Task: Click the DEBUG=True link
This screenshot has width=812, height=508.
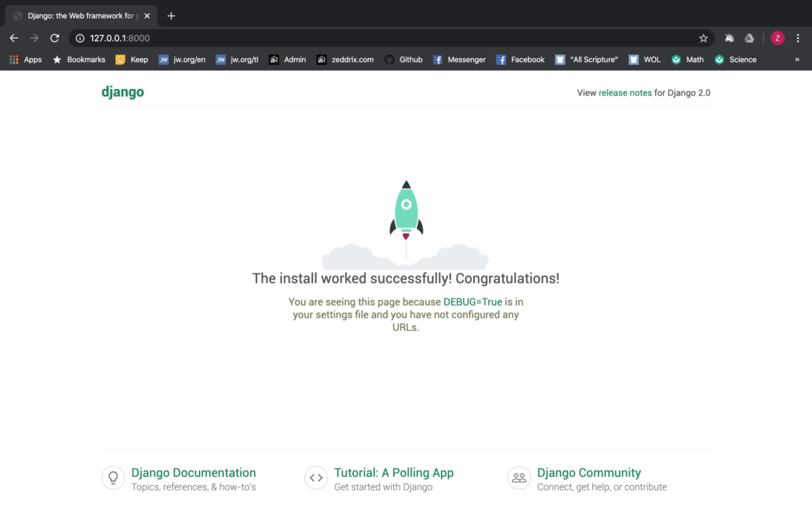Action: 473,302
